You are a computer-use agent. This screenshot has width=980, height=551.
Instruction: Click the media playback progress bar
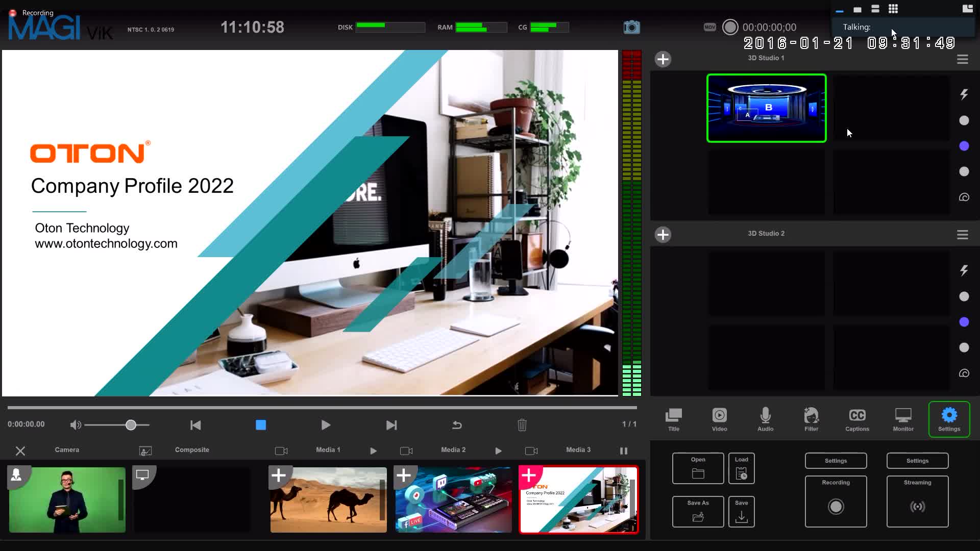tap(322, 408)
